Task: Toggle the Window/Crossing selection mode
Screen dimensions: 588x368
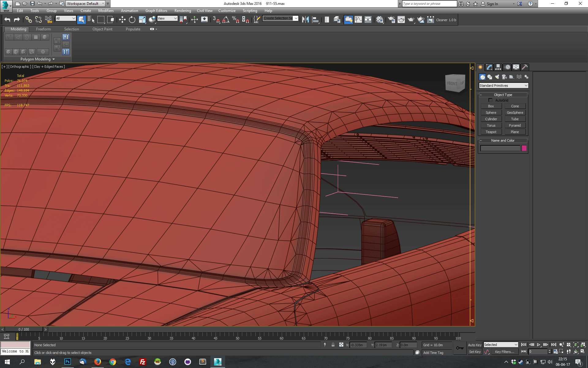Action: coord(111,20)
